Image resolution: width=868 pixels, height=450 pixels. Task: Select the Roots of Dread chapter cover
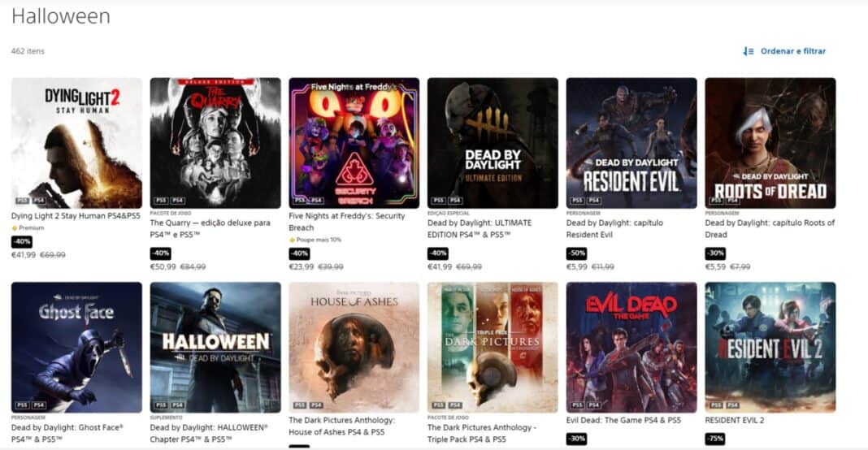[770, 143]
